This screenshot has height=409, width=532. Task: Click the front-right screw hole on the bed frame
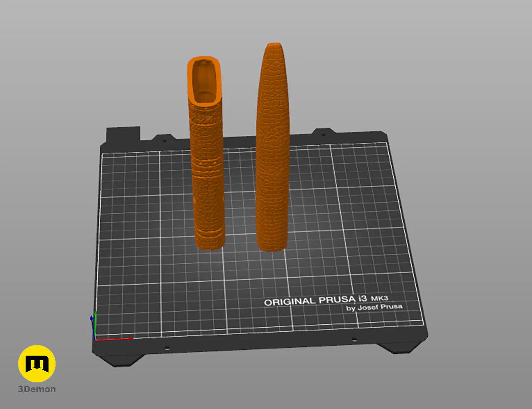[x=354, y=339]
